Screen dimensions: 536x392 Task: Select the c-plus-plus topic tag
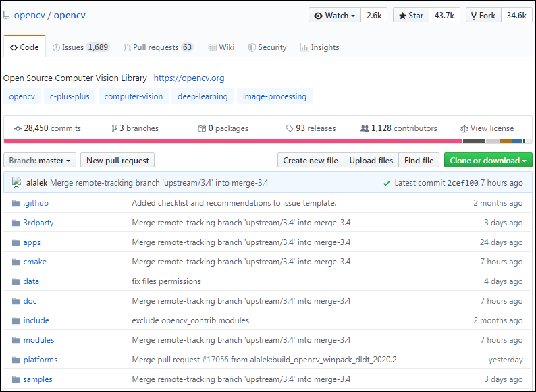click(70, 96)
